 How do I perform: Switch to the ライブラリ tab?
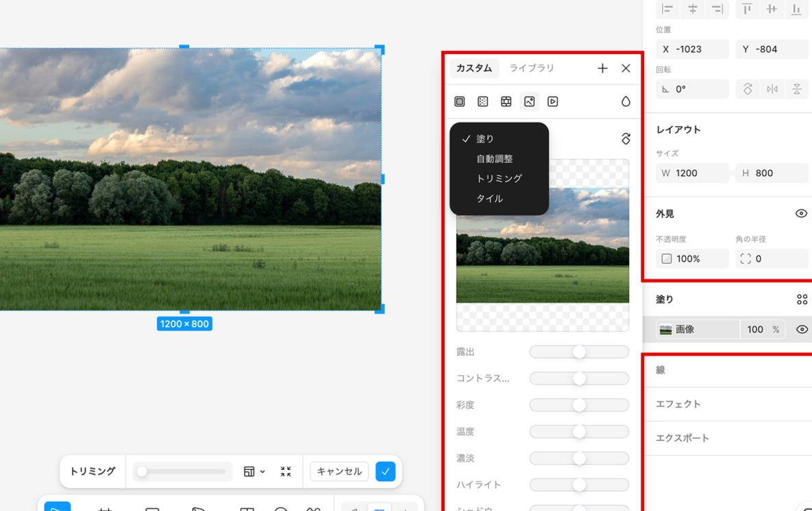point(532,68)
